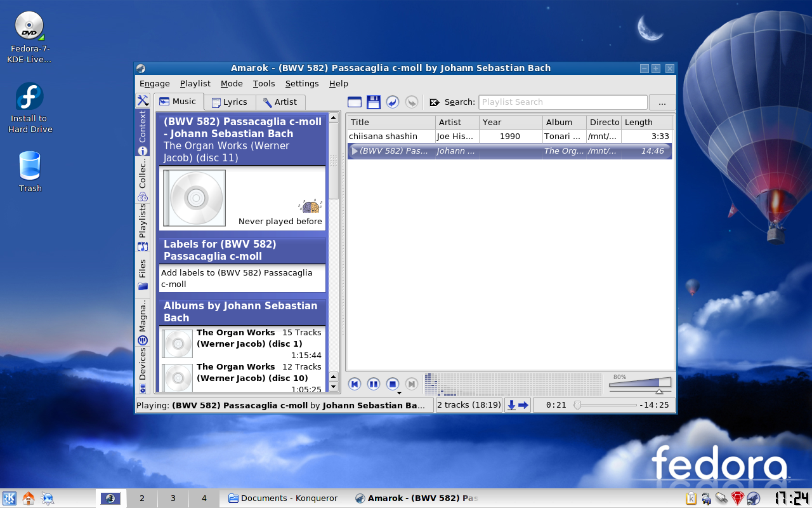Switch to the Artist tab

tap(280, 102)
